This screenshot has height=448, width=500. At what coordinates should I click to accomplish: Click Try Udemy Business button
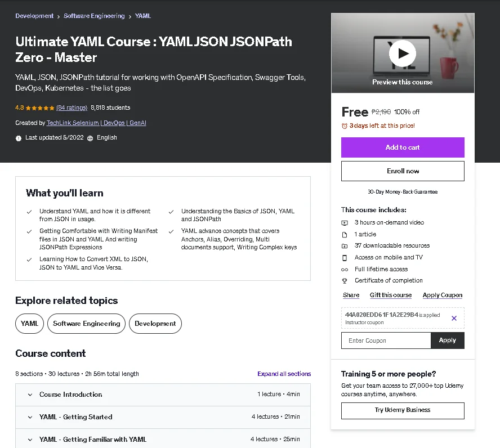click(403, 410)
